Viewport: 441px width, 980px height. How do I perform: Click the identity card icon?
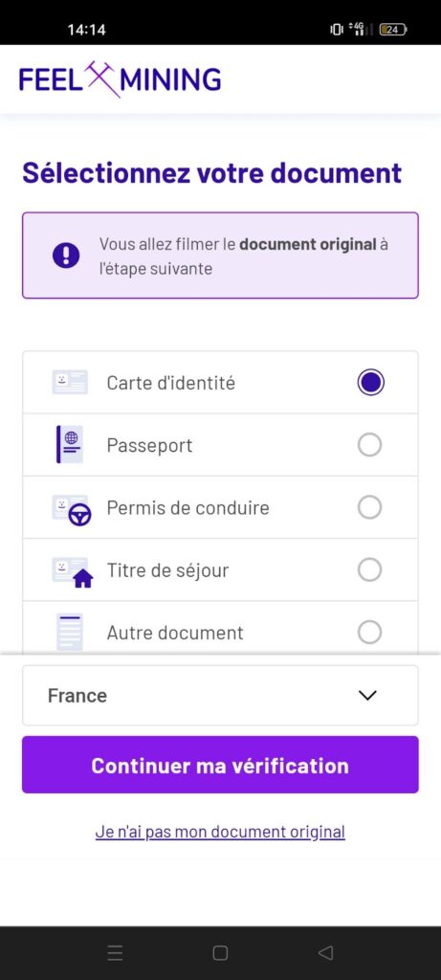[70, 382]
